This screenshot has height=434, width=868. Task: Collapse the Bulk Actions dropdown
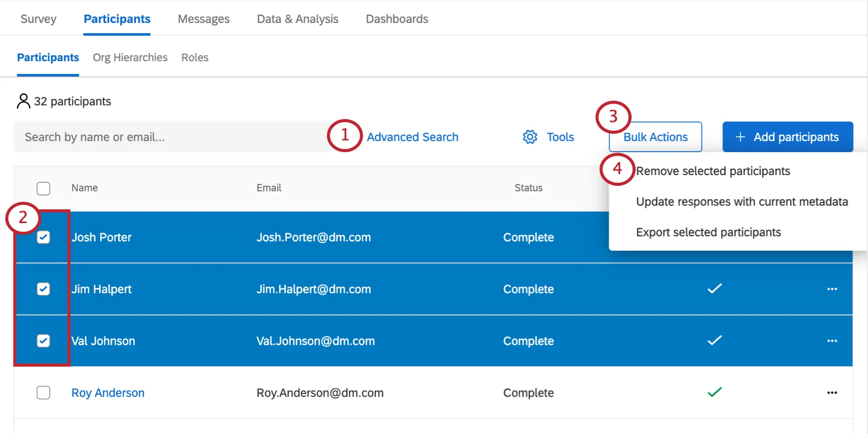point(655,137)
